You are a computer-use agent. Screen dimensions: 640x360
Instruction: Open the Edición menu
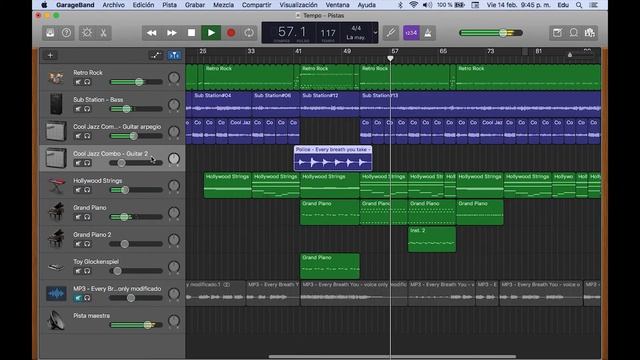[x=143, y=5]
